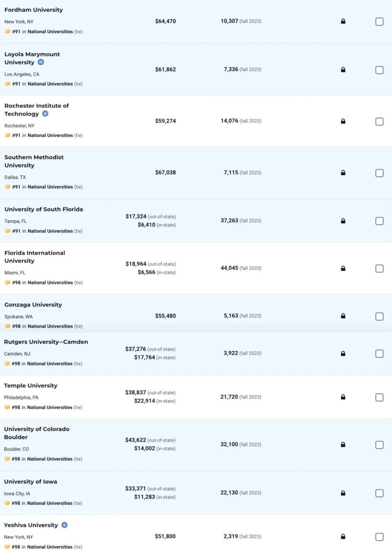The width and height of the screenshot is (392, 554).
Task: Tick the checkbox for University of South Florida
Action: coord(380,221)
